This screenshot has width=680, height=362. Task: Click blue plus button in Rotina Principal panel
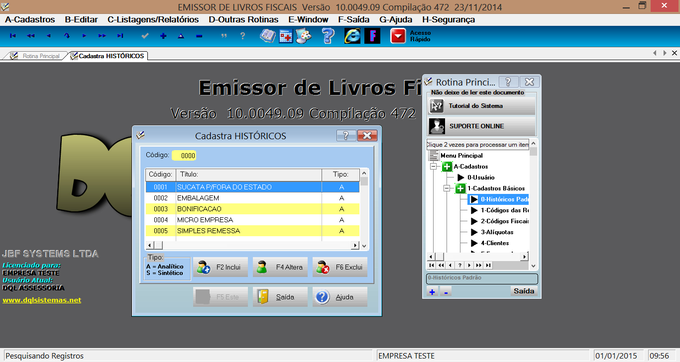tap(432, 291)
